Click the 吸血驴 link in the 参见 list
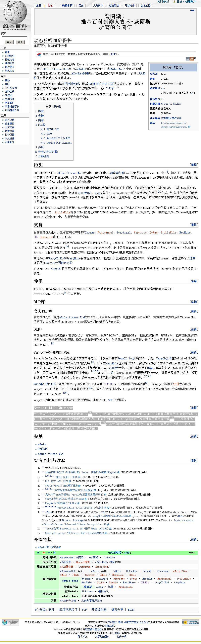 pyautogui.click(x=42, y=449)
